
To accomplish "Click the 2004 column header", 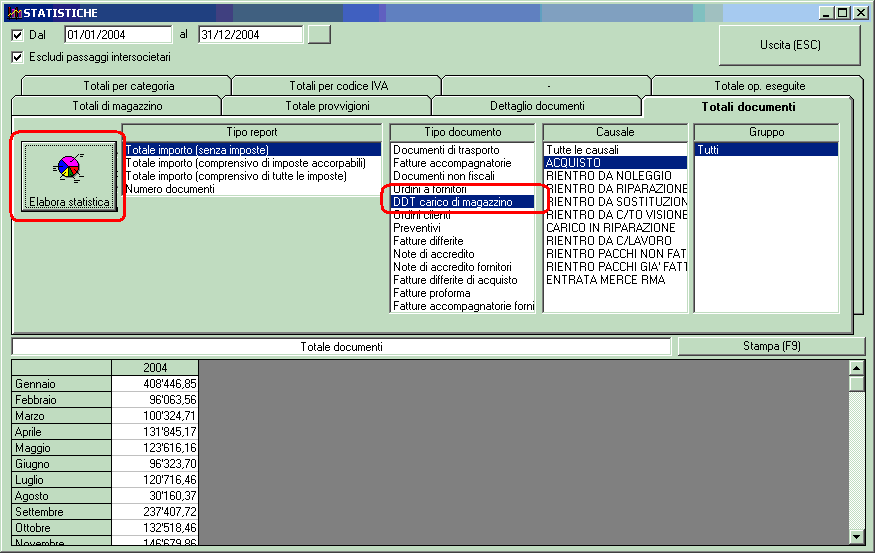I will [155, 367].
